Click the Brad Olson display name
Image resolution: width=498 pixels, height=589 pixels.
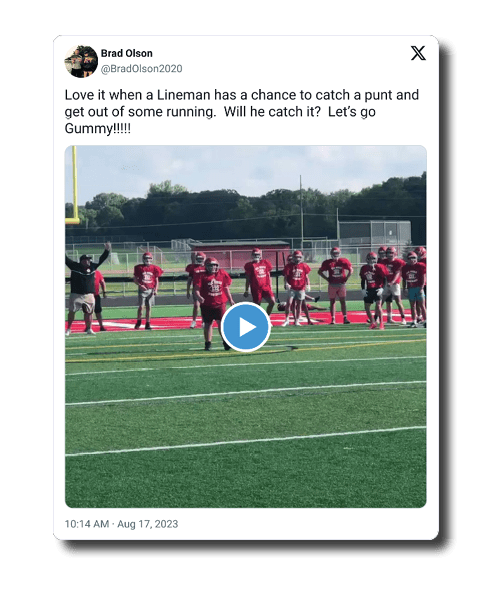[127, 53]
